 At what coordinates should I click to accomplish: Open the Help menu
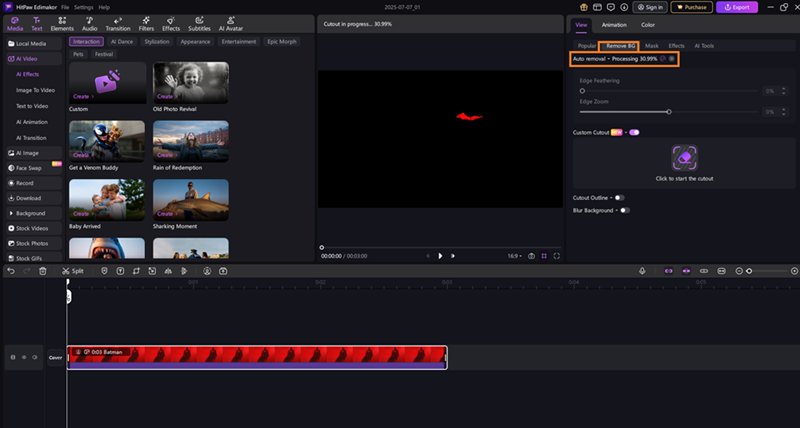104,8
